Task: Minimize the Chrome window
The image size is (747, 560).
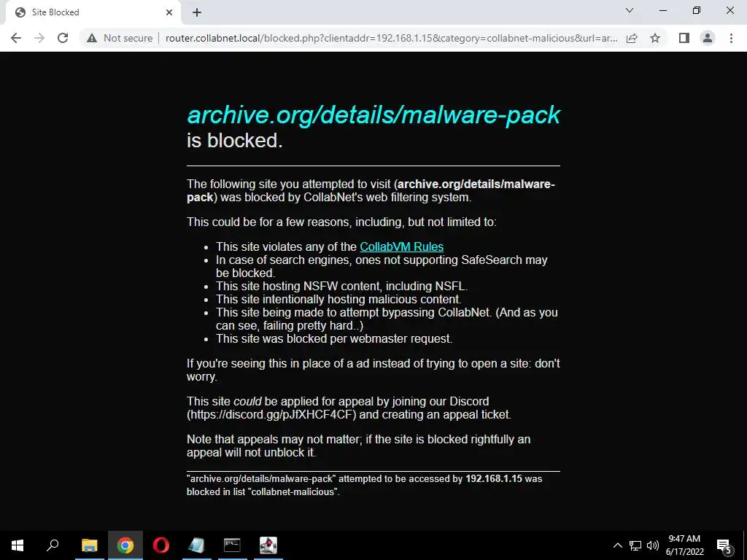Action: pos(662,10)
